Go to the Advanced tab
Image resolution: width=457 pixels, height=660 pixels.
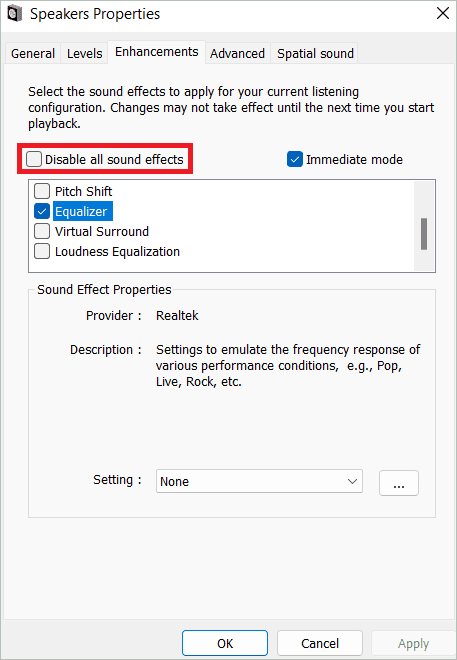(x=237, y=53)
